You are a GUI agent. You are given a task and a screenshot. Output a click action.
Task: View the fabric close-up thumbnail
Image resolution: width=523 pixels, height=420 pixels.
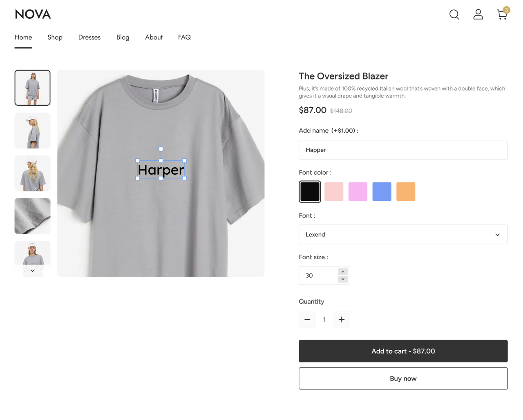click(32, 216)
